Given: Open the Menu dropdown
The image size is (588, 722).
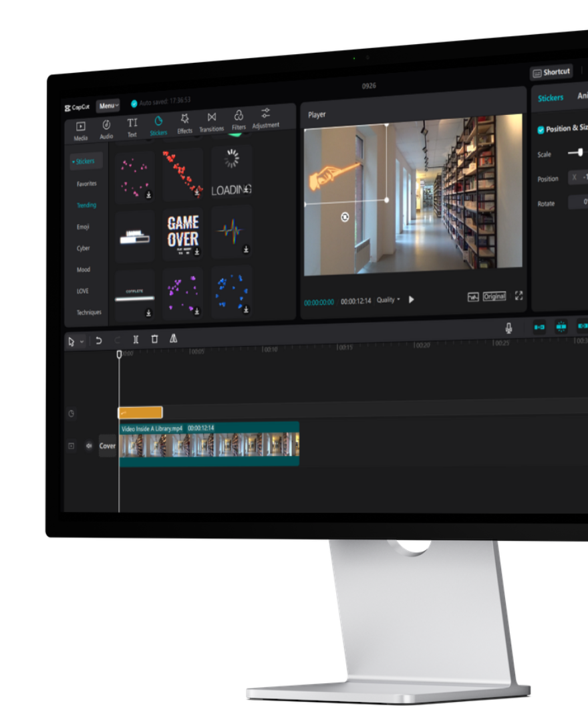Looking at the screenshot, I should click(x=108, y=106).
